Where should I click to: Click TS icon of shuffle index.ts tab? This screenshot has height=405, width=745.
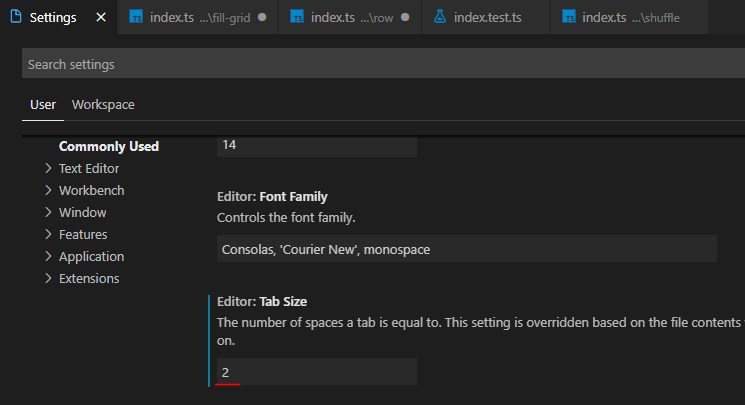(568, 17)
